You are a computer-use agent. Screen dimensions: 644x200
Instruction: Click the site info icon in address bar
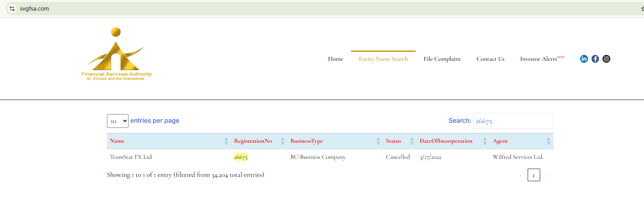pyautogui.click(x=12, y=9)
